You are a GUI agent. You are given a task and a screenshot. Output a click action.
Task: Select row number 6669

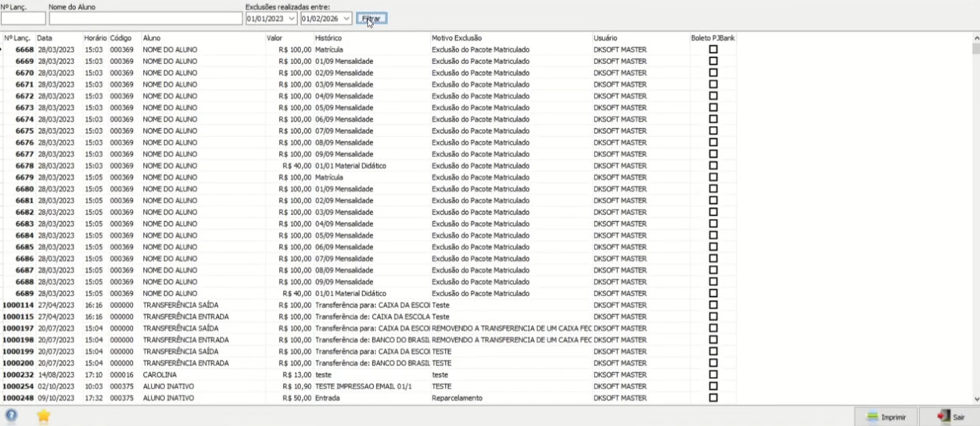point(24,61)
